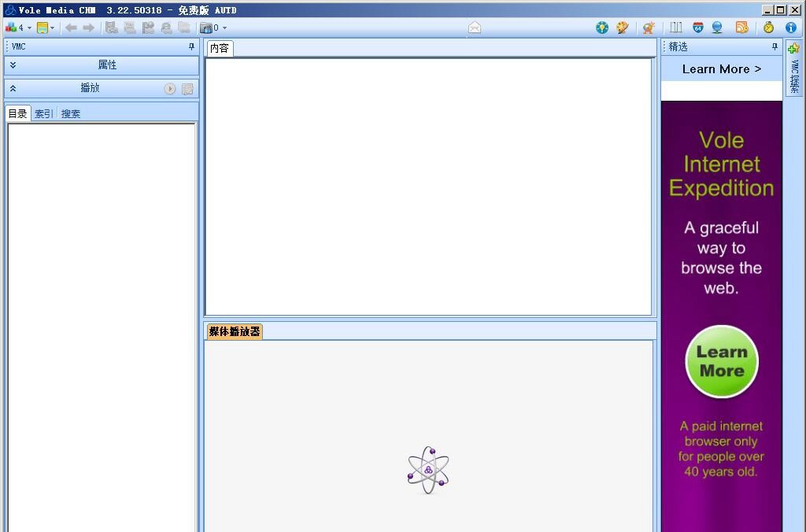Collapse the 播放 section chevron
The height and width of the screenshot is (532, 806).
[x=13, y=88]
